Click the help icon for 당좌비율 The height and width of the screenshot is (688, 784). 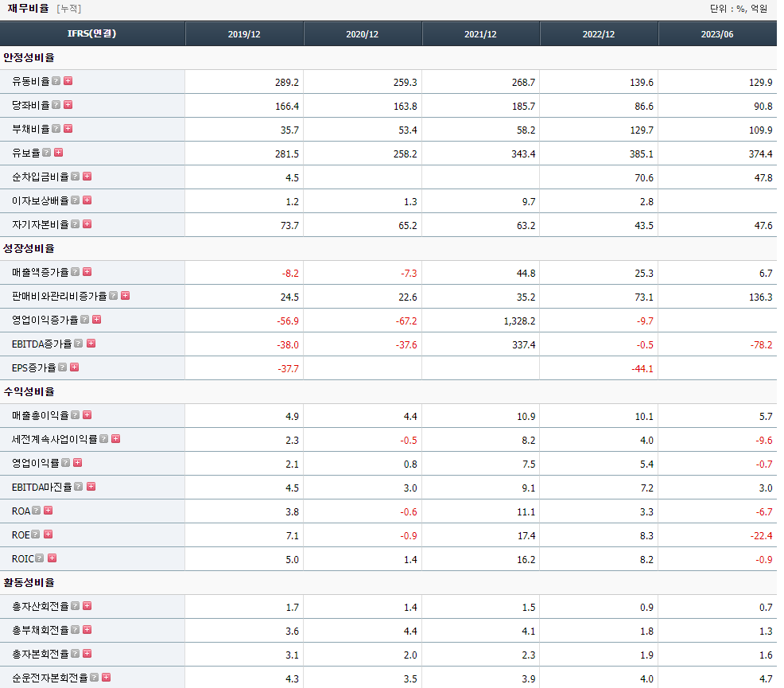[56, 105]
